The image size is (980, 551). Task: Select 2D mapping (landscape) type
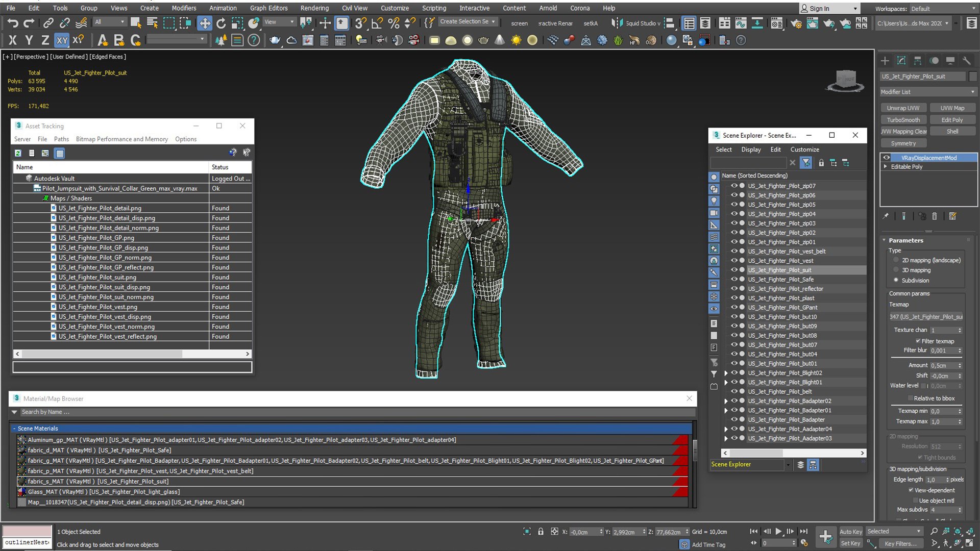(x=896, y=260)
